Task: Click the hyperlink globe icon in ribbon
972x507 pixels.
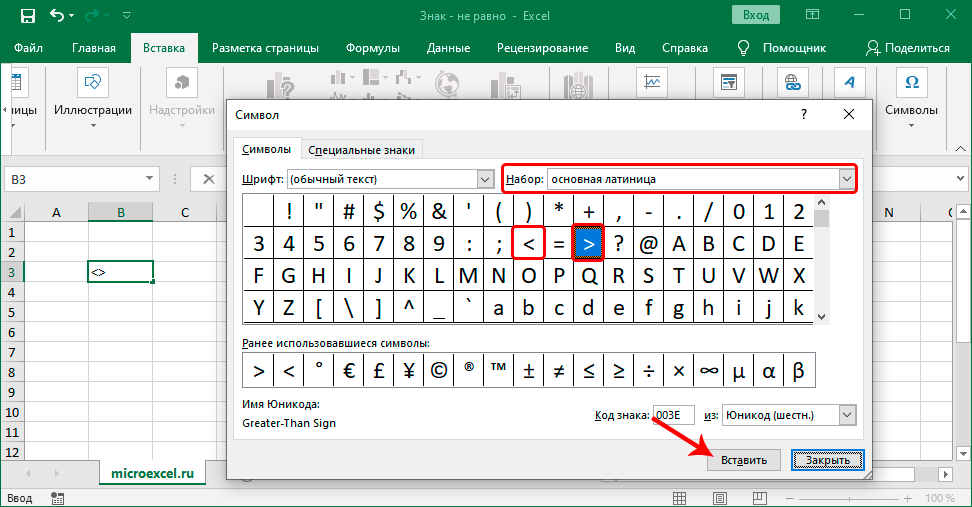Action: pos(792,82)
